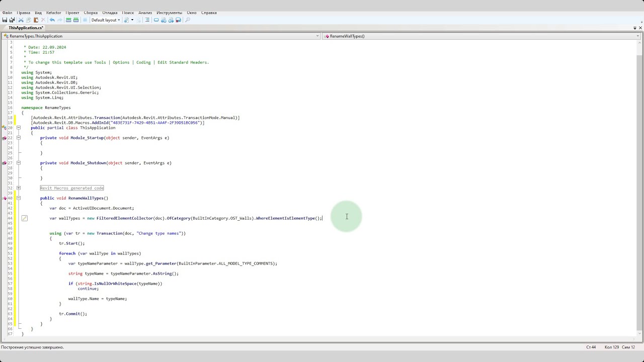Viewport: 644px width, 362px height.
Task: Click 'tr.Commit();' on line 63
Action: tap(73, 314)
